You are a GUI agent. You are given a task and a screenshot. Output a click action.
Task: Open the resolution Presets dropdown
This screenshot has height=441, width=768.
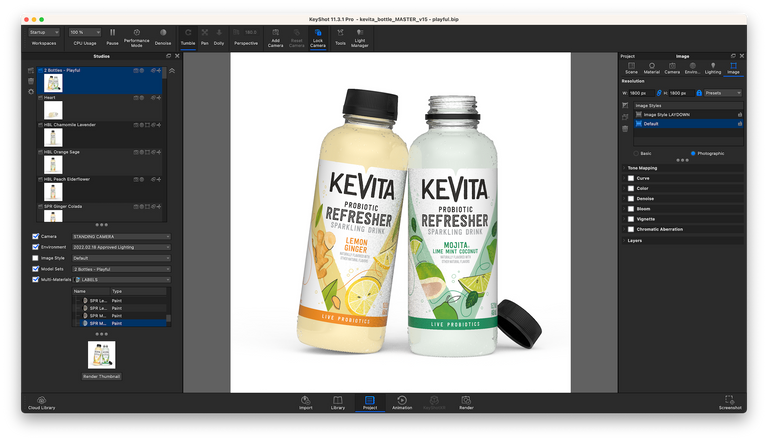pyautogui.click(x=722, y=93)
